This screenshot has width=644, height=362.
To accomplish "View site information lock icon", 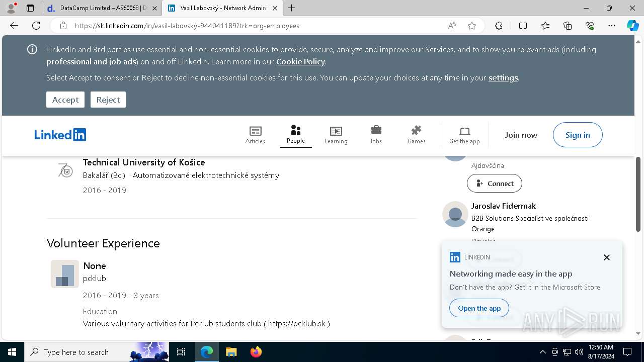I will (63, 26).
